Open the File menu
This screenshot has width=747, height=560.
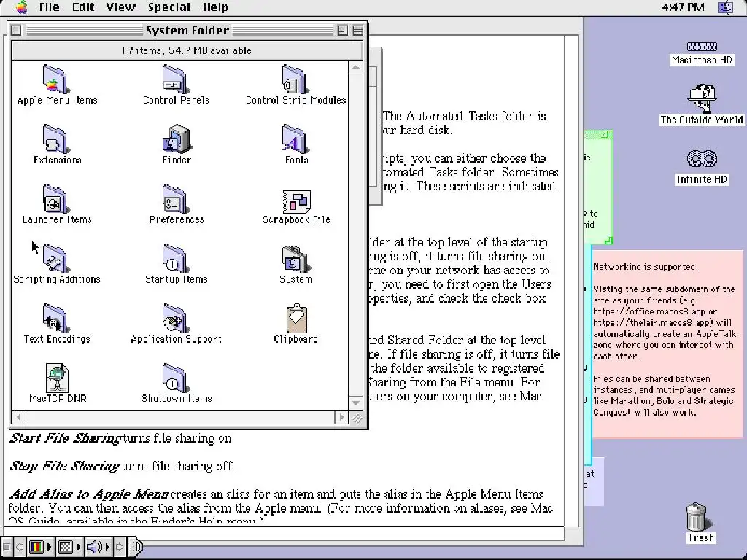(x=49, y=7)
